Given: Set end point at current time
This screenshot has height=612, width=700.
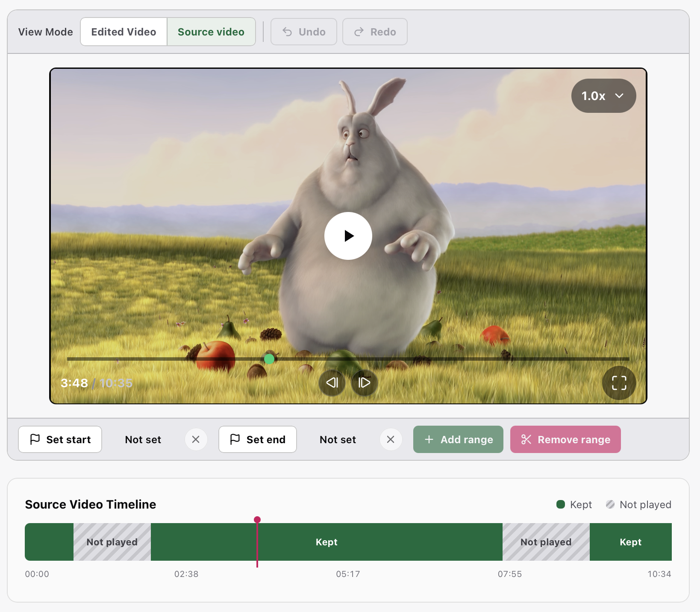Looking at the screenshot, I should click(258, 439).
